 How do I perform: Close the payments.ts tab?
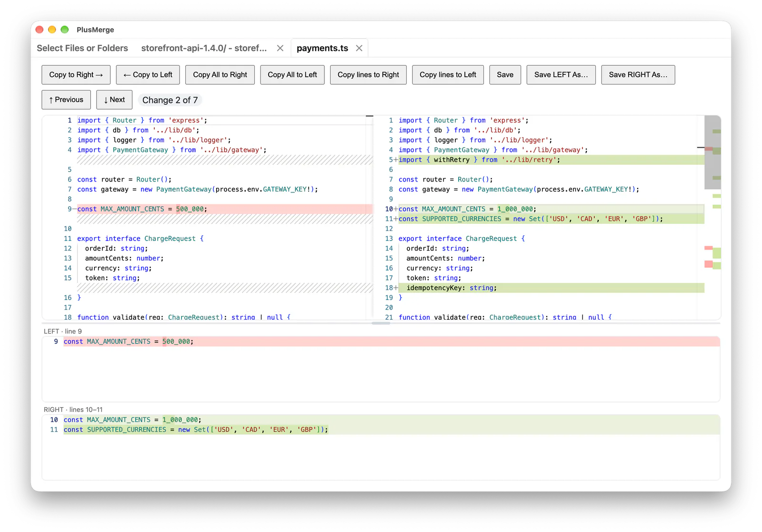(359, 48)
